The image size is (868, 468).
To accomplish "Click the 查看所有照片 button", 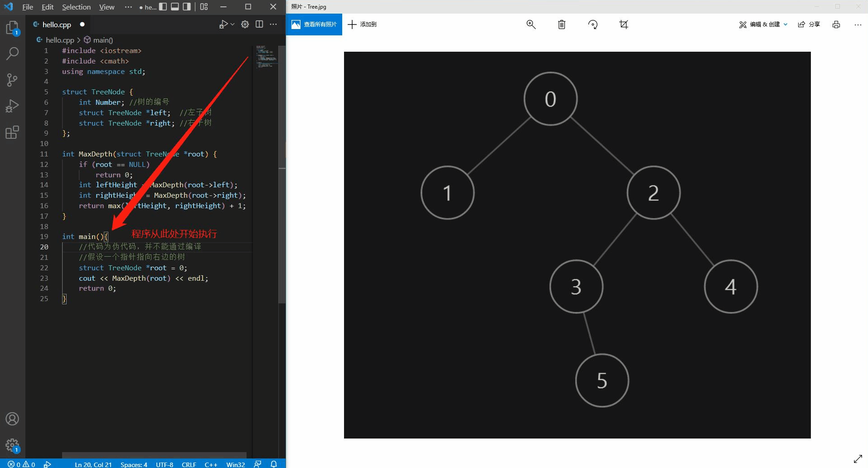I will coord(314,24).
